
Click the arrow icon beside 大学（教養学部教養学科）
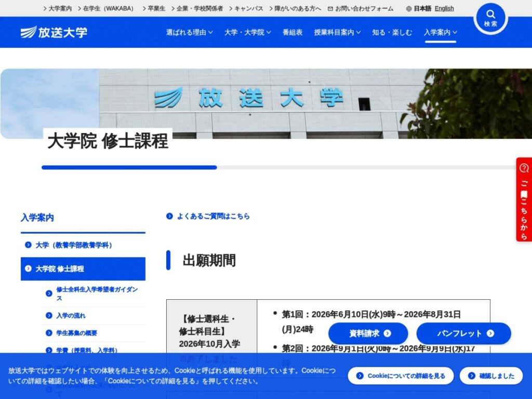click(28, 245)
